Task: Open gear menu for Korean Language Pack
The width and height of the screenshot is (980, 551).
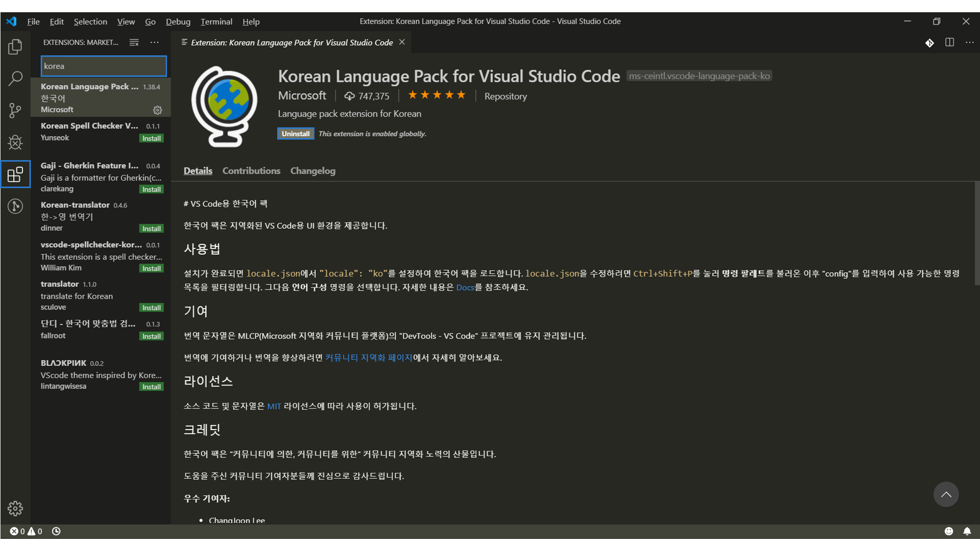Action: (x=157, y=110)
